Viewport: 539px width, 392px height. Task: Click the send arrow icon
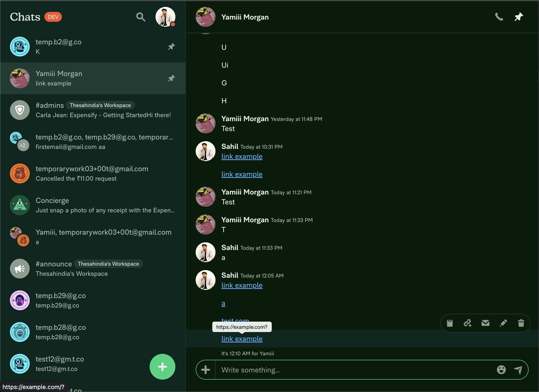tap(518, 370)
